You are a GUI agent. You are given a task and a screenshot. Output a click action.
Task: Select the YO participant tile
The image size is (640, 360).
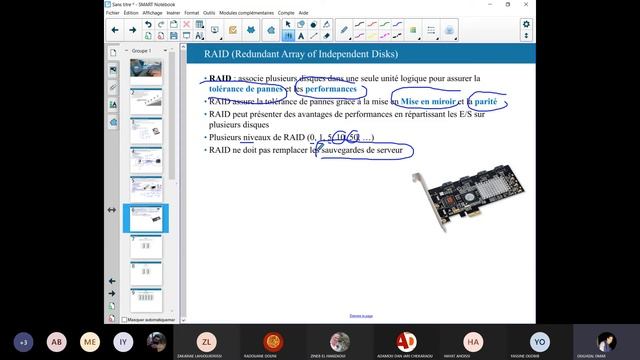pos(540,342)
